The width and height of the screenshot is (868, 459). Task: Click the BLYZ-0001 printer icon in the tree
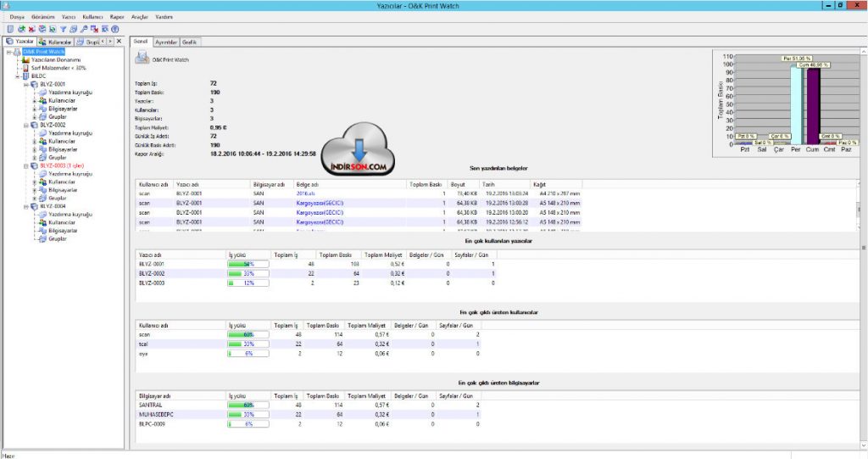pos(34,84)
